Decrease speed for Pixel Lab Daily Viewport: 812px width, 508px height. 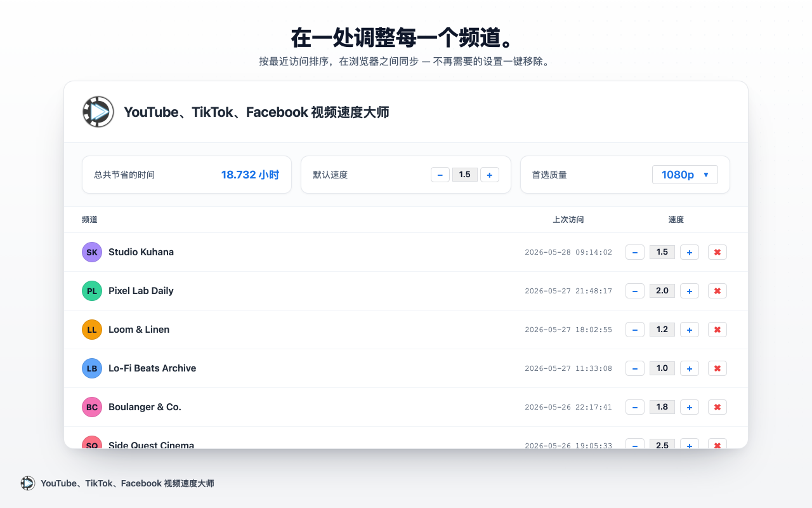click(635, 291)
